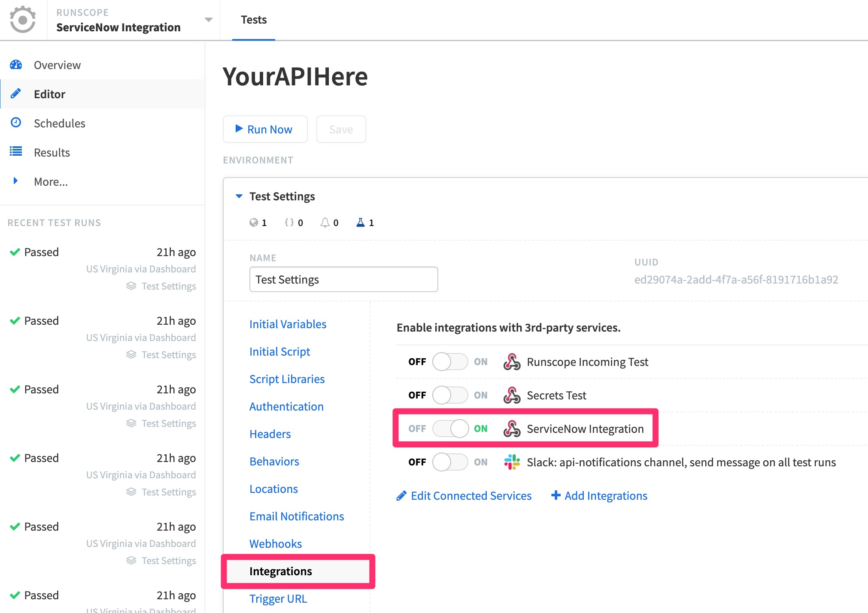Image resolution: width=868 pixels, height=613 pixels.
Task: Collapse the Test Settings environment
Action: click(239, 196)
